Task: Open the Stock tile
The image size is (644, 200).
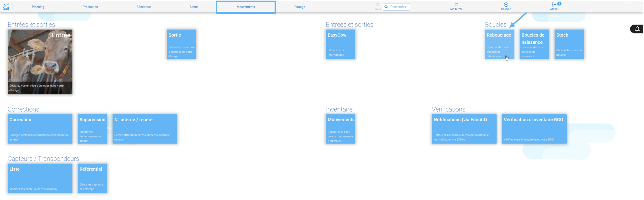Action: tap(569, 44)
